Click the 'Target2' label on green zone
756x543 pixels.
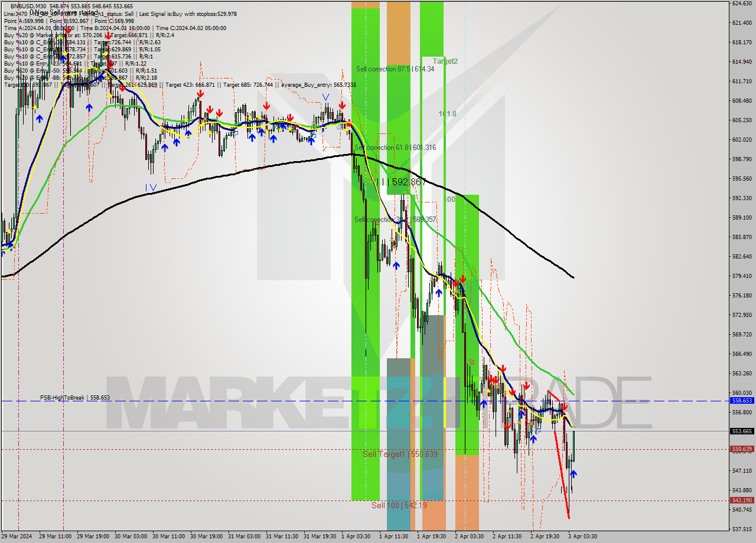[x=445, y=61]
